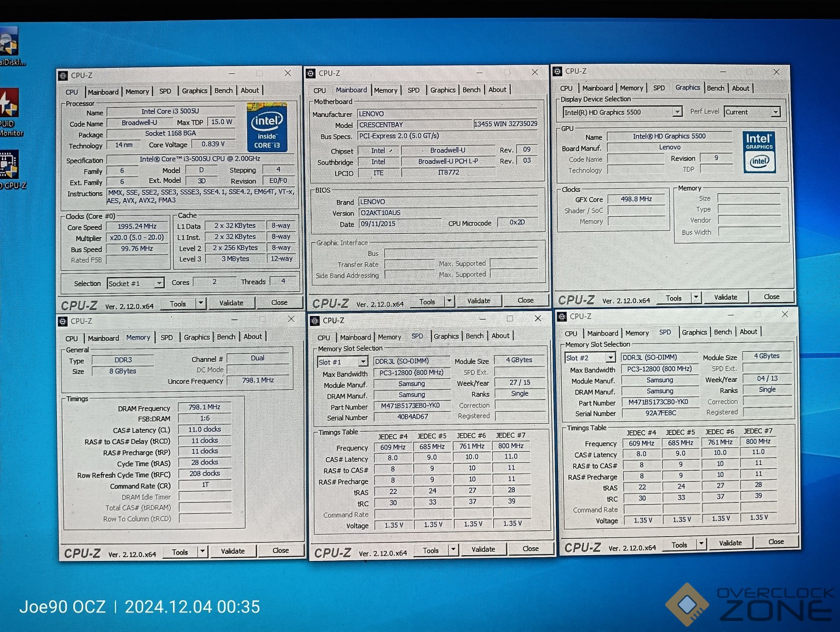The width and height of the screenshot is (840, 632).
Task: Switch to Memory tab in the Motherboard window
Action: point(386,90)
